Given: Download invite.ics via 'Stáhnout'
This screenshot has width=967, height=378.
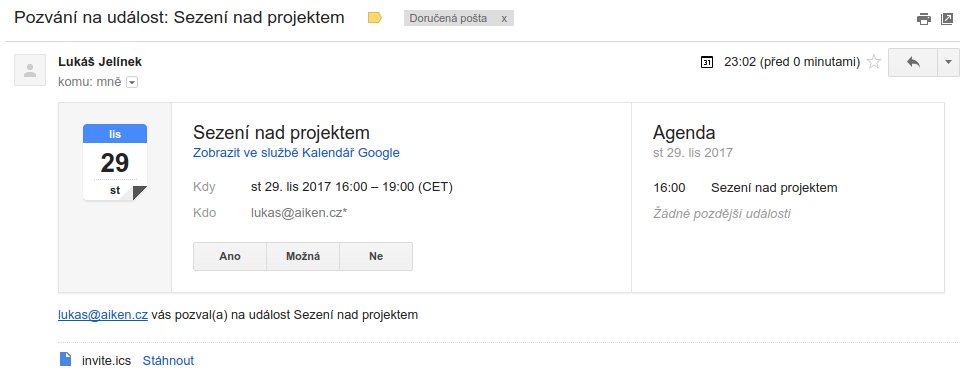Looking at the screenshot, I should [x=168, y=361].
